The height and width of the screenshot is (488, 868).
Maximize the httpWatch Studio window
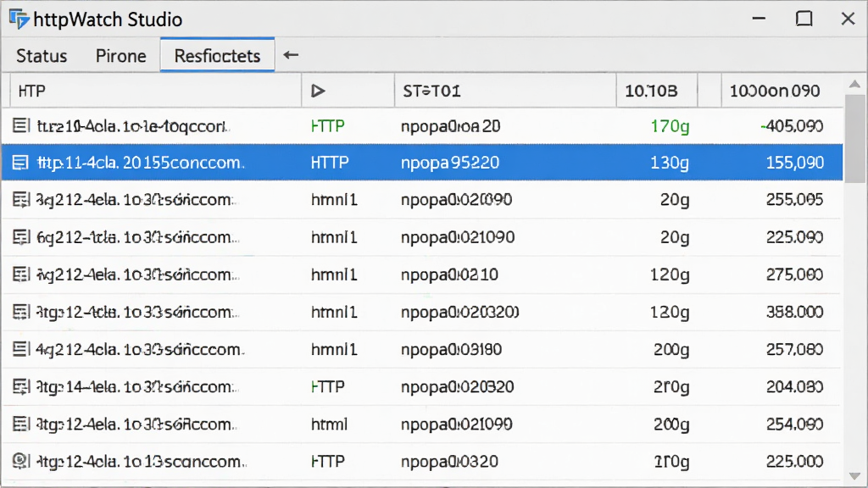[x=804, y=19]
